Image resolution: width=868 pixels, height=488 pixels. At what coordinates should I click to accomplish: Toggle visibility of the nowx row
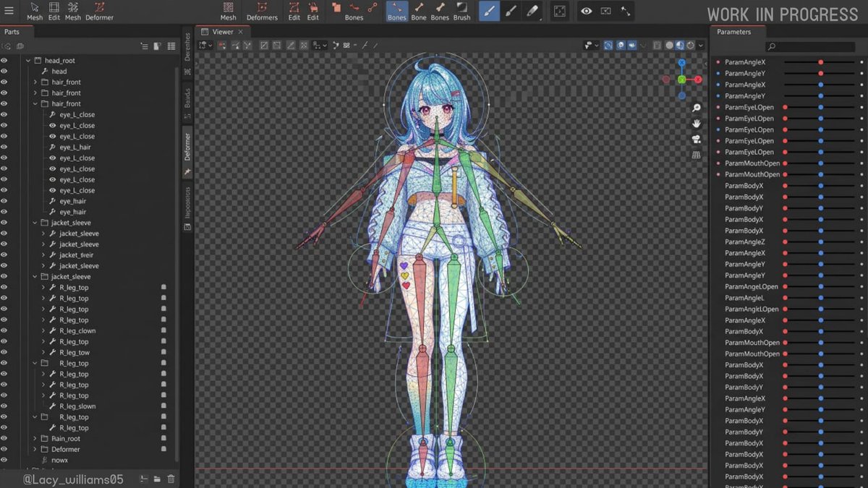pos(4,460)
